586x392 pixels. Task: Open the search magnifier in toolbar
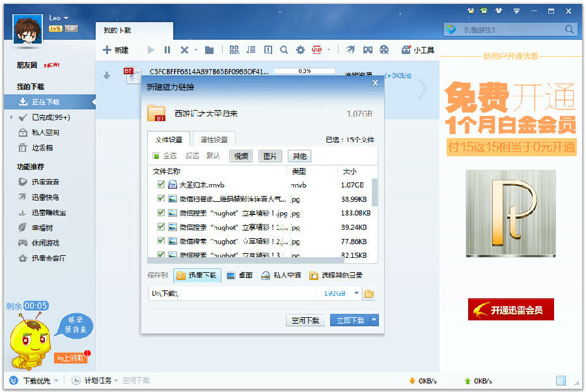click(x=284, y=49)
